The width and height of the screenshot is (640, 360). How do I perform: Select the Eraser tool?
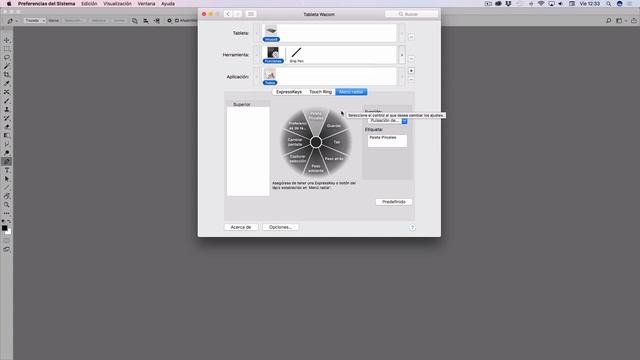click(x=7, y=127)
